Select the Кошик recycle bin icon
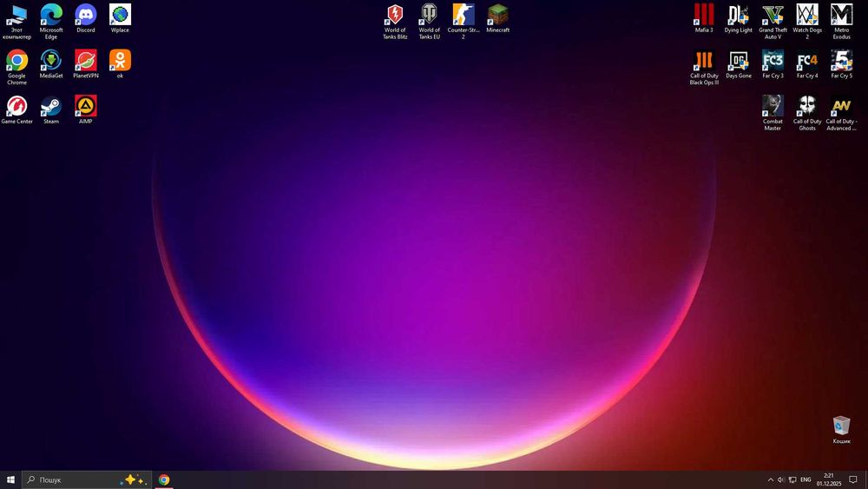The width and height of the screenshot is (868, 489). (x=841, y=430)
